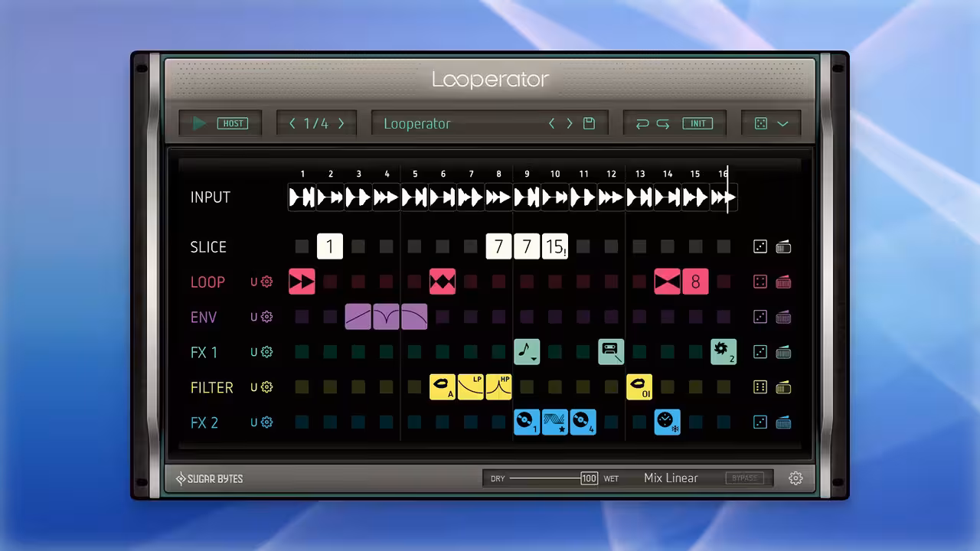Open LOOP row settings gear

click(x=266, y=282)
